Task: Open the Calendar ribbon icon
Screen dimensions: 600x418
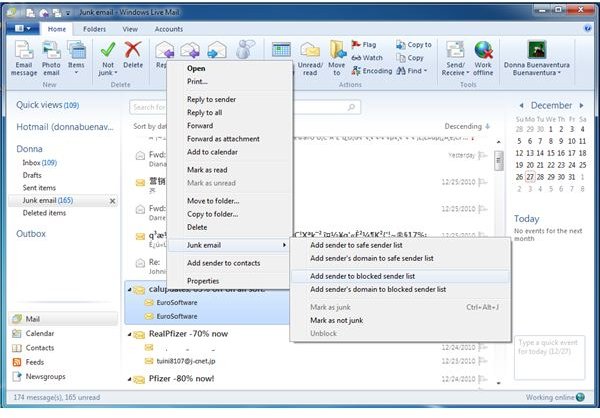Action: point(281,50)
